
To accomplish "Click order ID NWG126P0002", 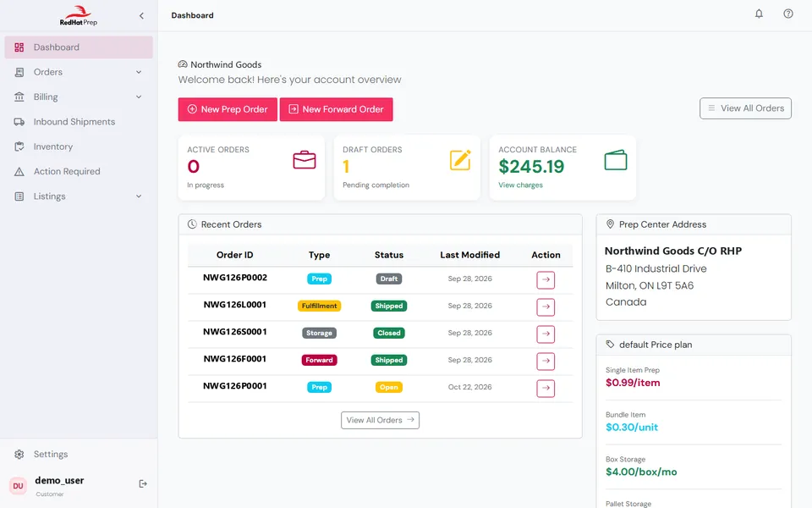I will [x=235, y=278].
